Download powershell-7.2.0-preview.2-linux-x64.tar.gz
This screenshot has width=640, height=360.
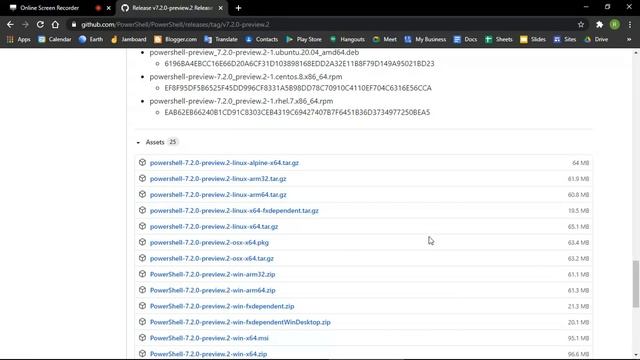(x=214, y=226)
